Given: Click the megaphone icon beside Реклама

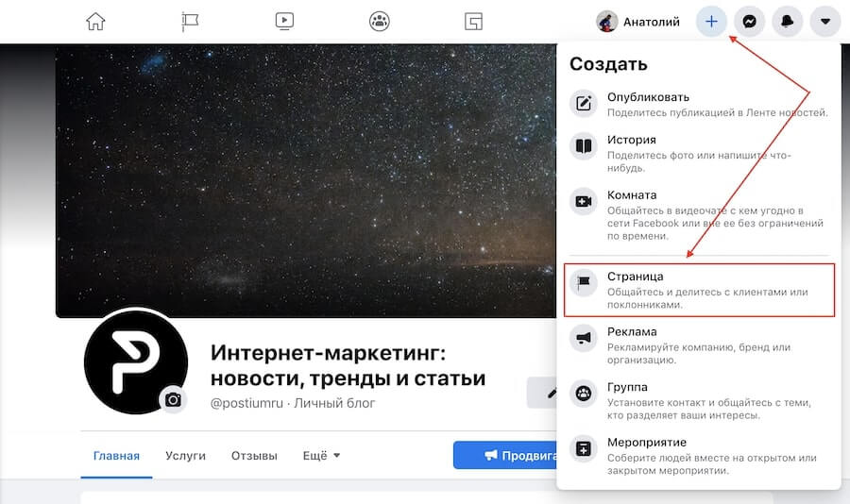Looking at the screenshot, I should coord(584,338).
